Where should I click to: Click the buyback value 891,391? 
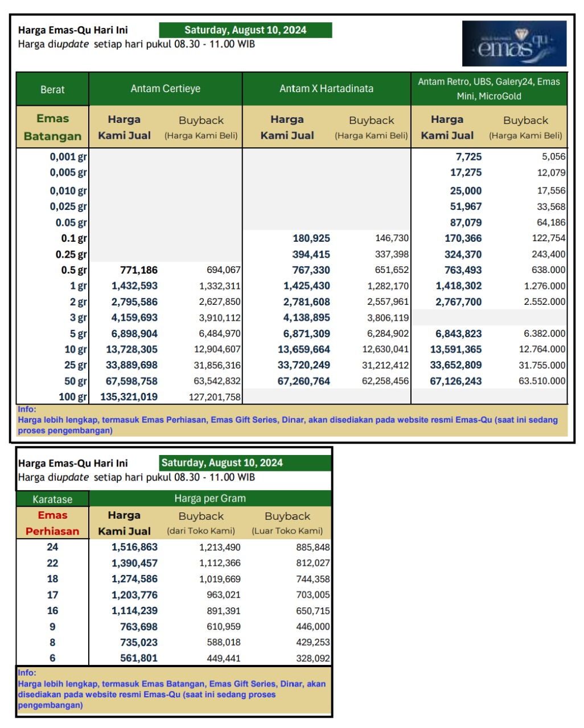224,611
